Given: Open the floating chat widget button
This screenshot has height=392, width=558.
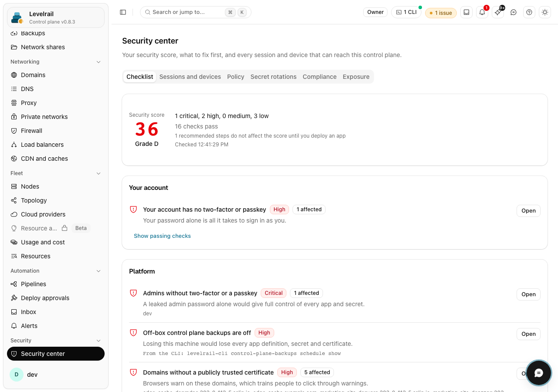Looking at the screenshot, I should 539,373.
